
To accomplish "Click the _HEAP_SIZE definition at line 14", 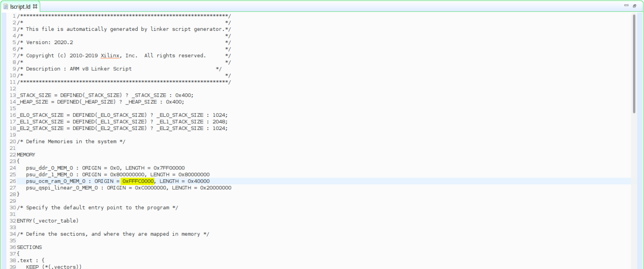I will 101,102.
